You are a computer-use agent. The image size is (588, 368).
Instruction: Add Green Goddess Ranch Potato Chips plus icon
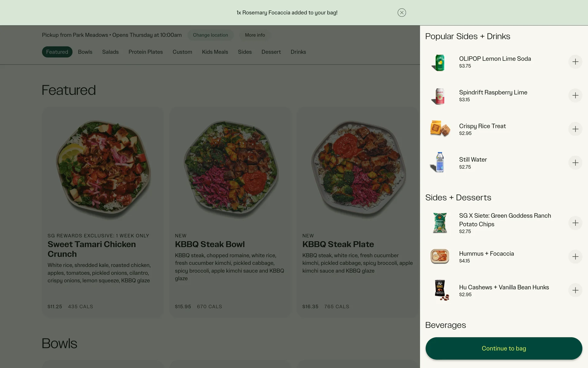click(x=575, y=223)
